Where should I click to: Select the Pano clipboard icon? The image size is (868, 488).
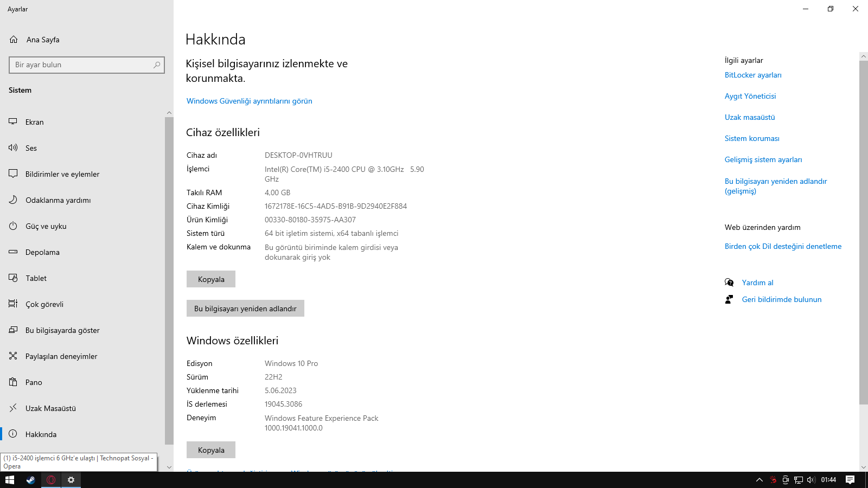pyautogui.click(x=13, y=382)
